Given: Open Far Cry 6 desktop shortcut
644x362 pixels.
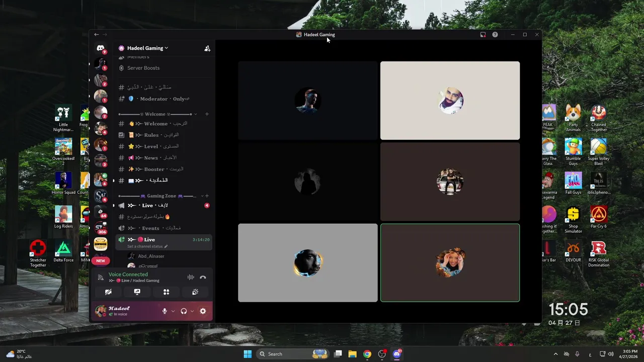Looking at the screenshot, I should (x=599, y=217).
